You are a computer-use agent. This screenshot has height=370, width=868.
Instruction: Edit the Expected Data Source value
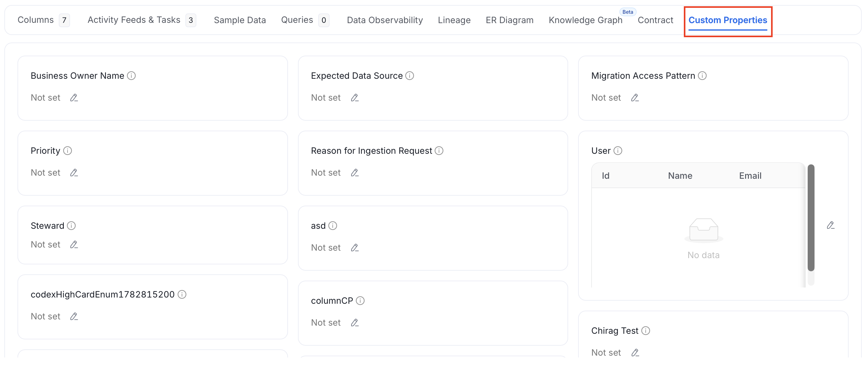(355, 97)
